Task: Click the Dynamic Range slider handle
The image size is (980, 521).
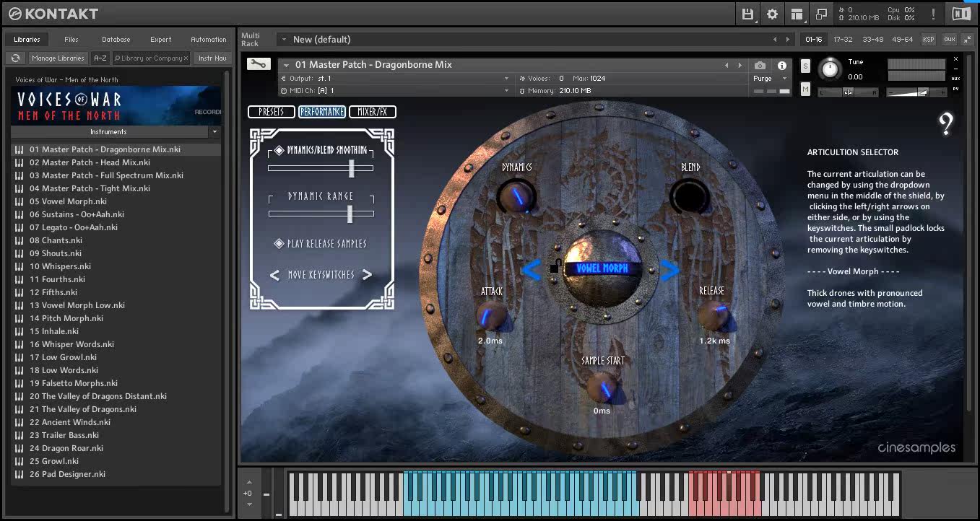Action: (x=350, y=214)
